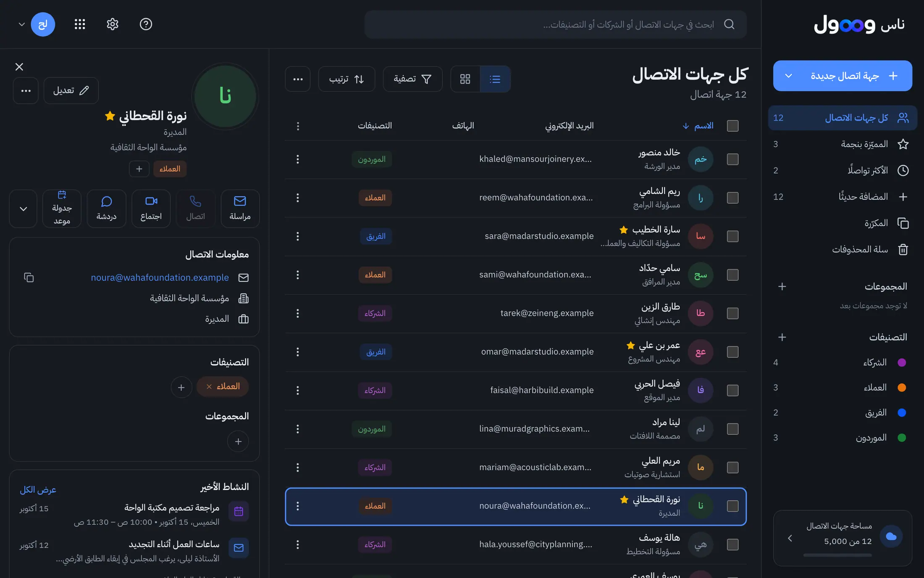Open the help question mark icon

click(146, 24)
